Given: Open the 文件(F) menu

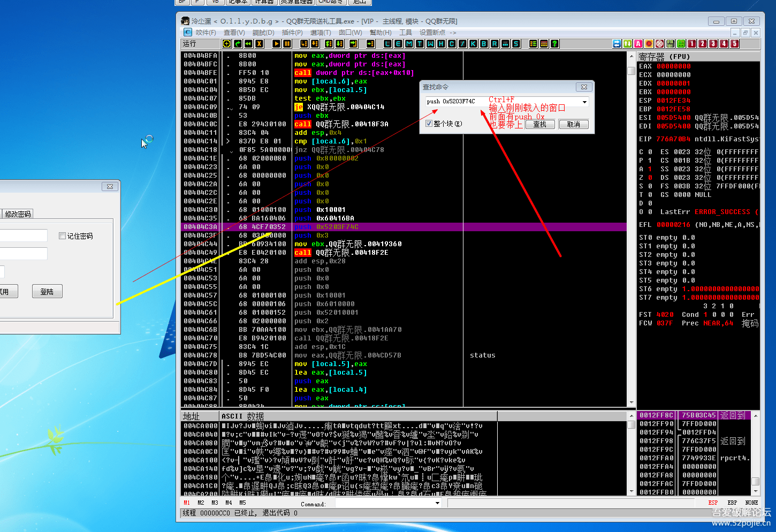Looking at the screenshot, I should point(206,33).
